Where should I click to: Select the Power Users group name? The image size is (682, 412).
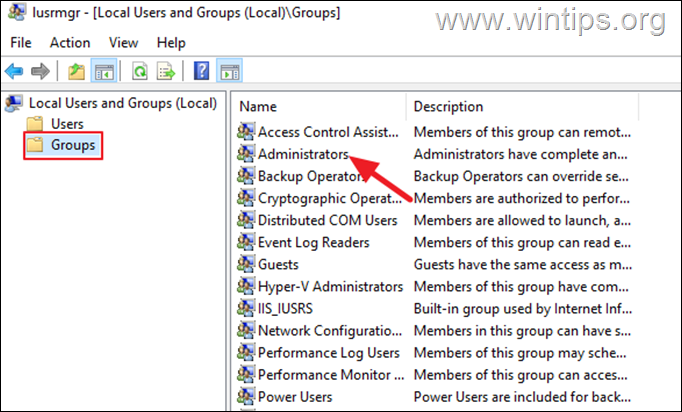(x=295, y=397)
